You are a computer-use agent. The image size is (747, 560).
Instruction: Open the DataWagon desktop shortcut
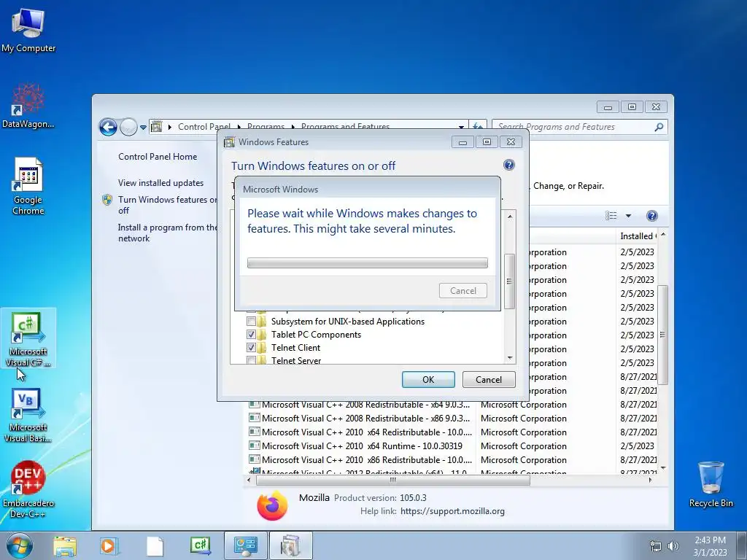click(28, 106)
